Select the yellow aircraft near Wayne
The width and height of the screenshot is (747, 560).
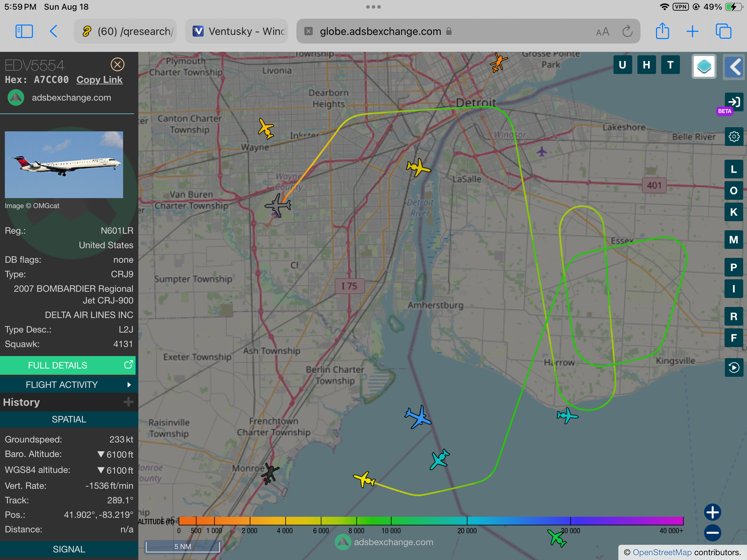[x=266, y=129]
